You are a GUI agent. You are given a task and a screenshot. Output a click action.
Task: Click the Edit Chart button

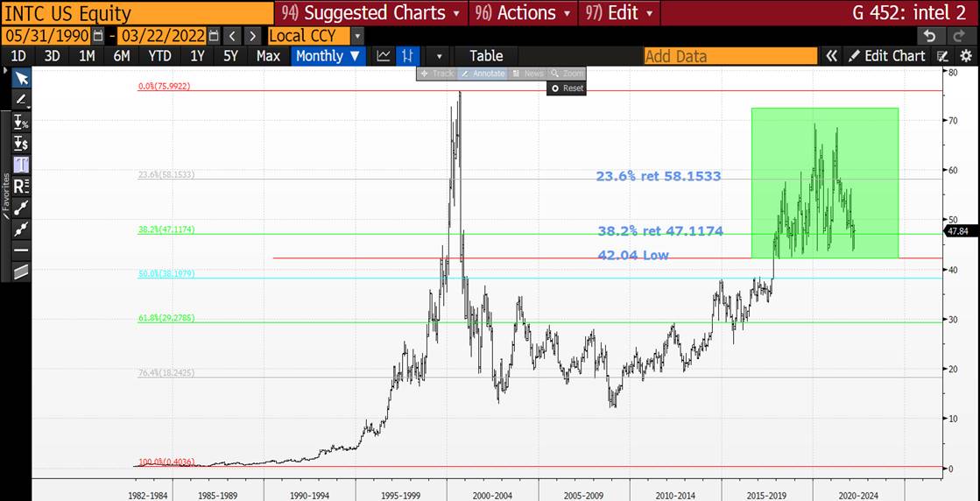click(x=887, y=56)
